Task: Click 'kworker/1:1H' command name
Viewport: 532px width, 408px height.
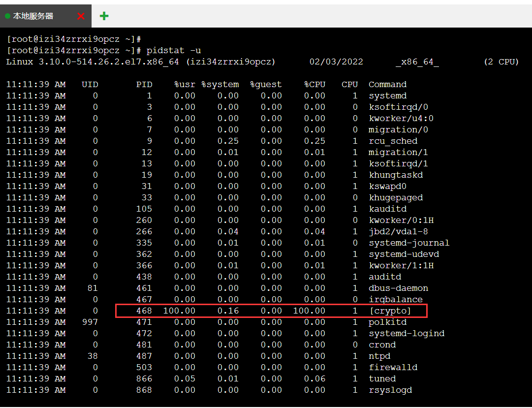Action: tap(402, 265)
